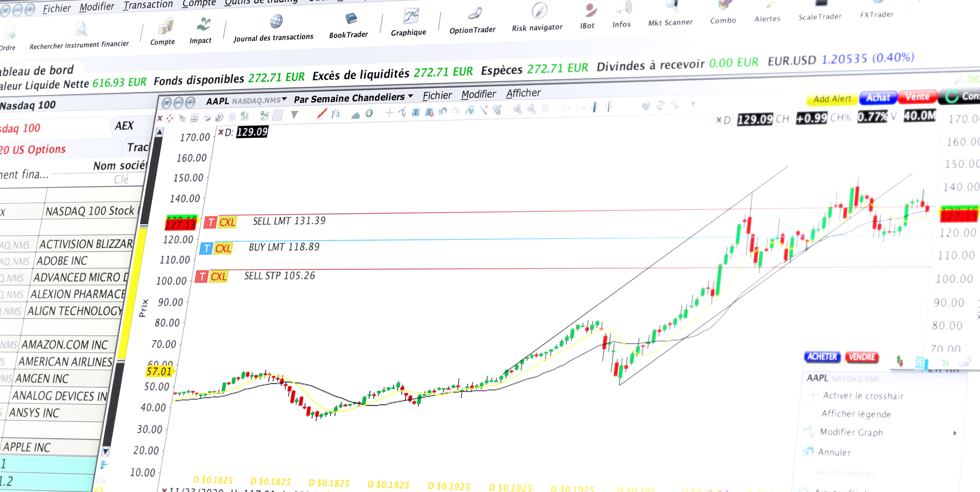
Task: Open Mkt Scanner
Action: coord(670,14)
